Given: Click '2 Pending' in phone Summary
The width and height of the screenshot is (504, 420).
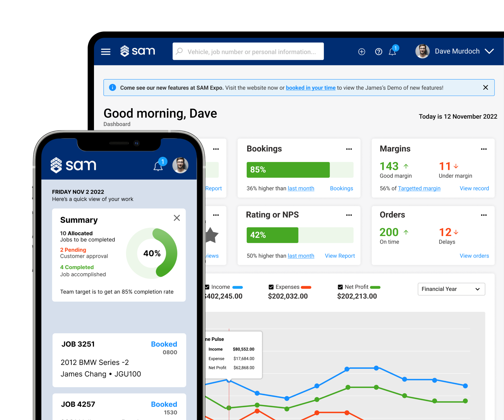Looking at the screenshot, I should (x=73, y=250).
